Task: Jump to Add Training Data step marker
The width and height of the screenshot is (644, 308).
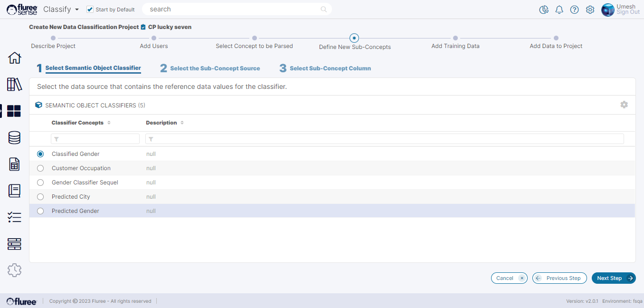Action: 455,38
